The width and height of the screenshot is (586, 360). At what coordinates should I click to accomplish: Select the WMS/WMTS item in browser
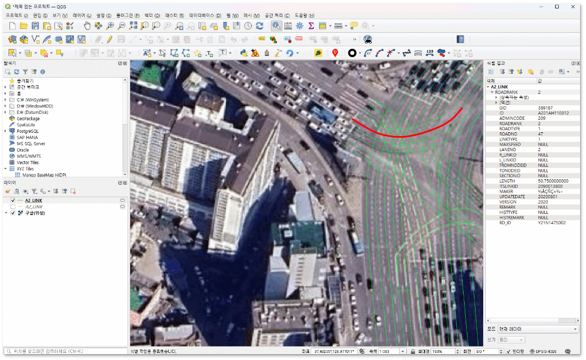(x=29, y=156)
